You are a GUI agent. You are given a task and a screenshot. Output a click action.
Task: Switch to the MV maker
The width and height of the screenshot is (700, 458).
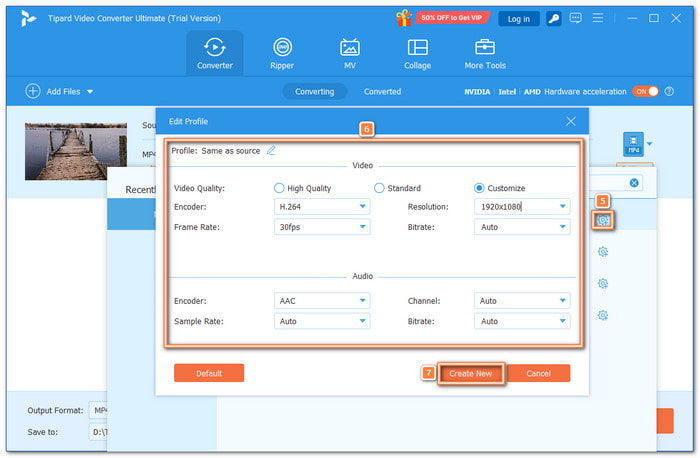click(350, 54)
